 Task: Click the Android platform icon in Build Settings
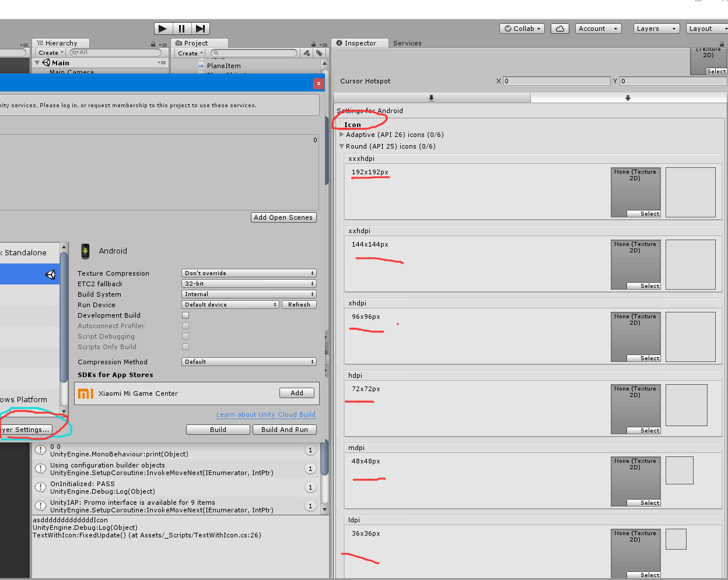click(x=85, y=251)
